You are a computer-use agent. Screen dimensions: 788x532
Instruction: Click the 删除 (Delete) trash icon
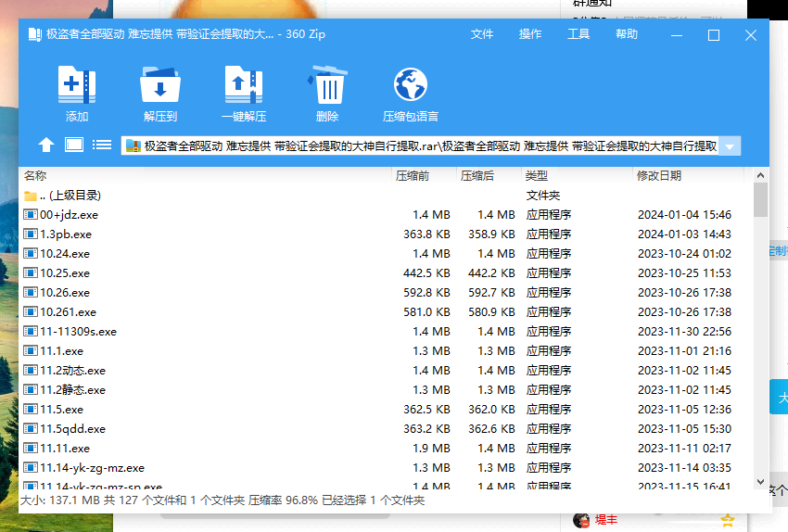(327, 84)
